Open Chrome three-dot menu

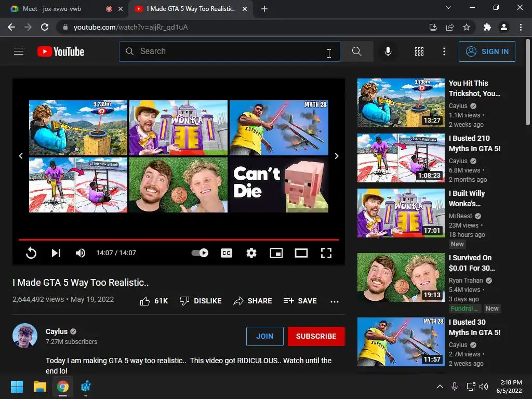pos(521,27)
